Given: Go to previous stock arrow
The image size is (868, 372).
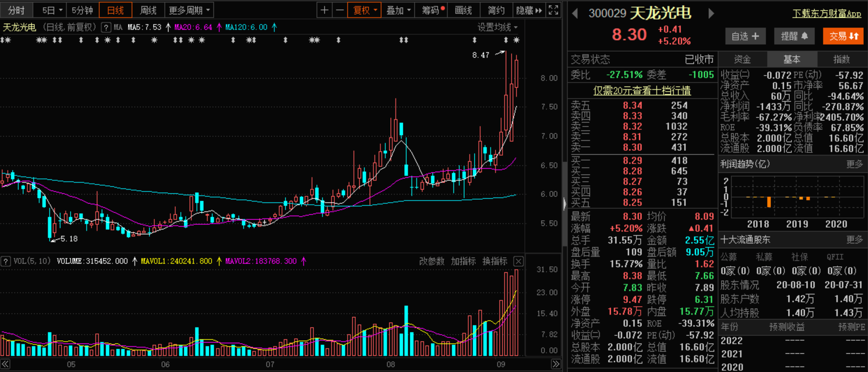Looking at the screenshot, I should (575, 14).
